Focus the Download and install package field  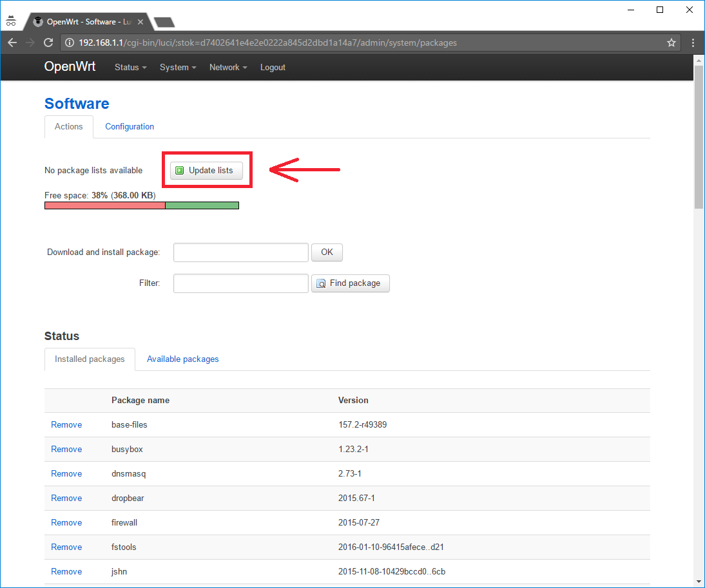240,252
